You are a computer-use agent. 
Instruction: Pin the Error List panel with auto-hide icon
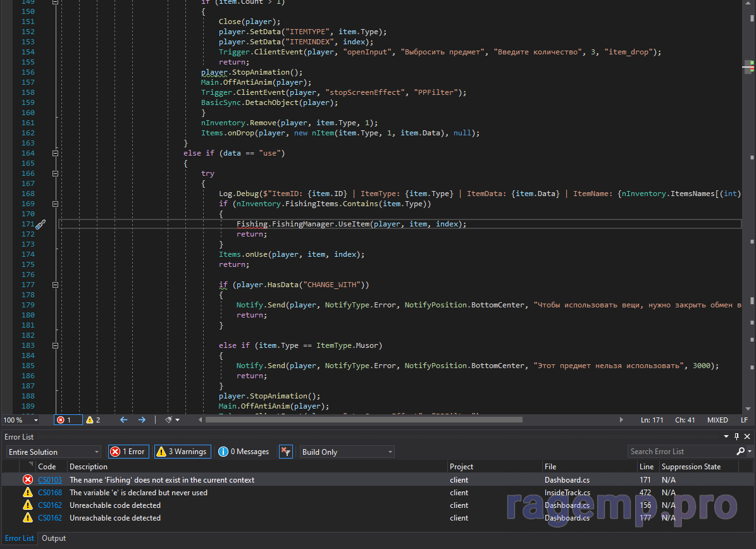(736, 437)
